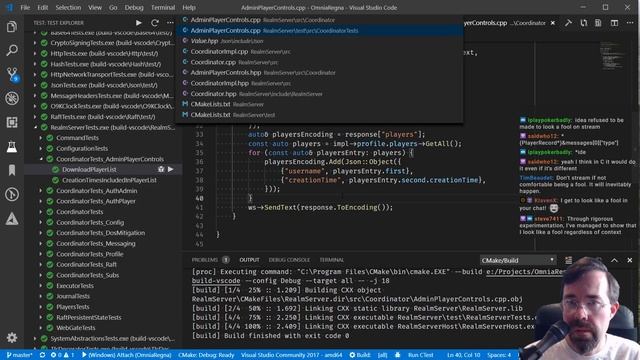Screen dimensions: 640x360
Task: Open the CMake triangle icon view
Action: pos(12,219)
